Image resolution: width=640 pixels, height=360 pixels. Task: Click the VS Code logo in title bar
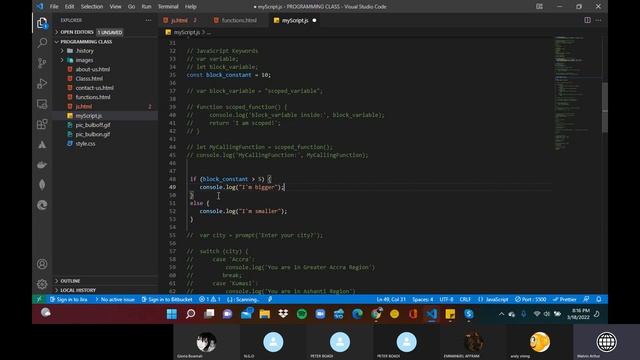click(40, 7)
